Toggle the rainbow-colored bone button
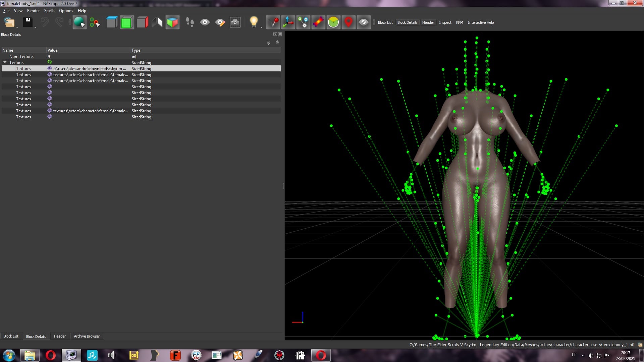The image size is (644, 362). 318,22
